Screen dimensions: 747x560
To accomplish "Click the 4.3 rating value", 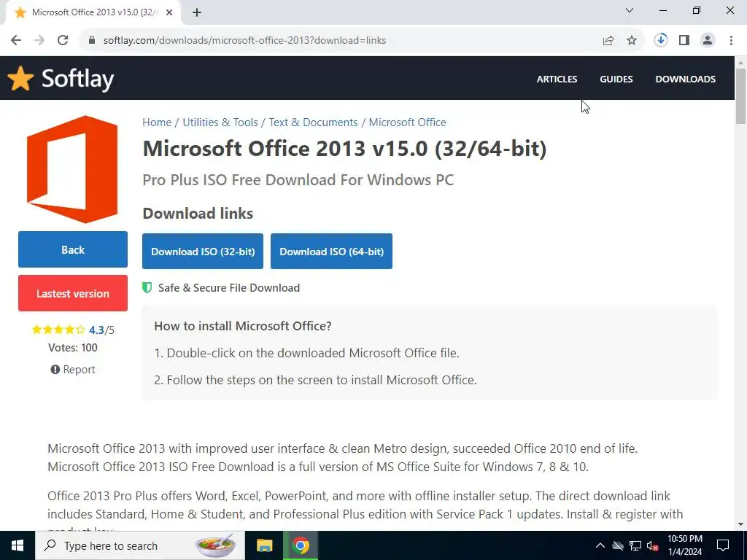I will [x=96, y=330].
